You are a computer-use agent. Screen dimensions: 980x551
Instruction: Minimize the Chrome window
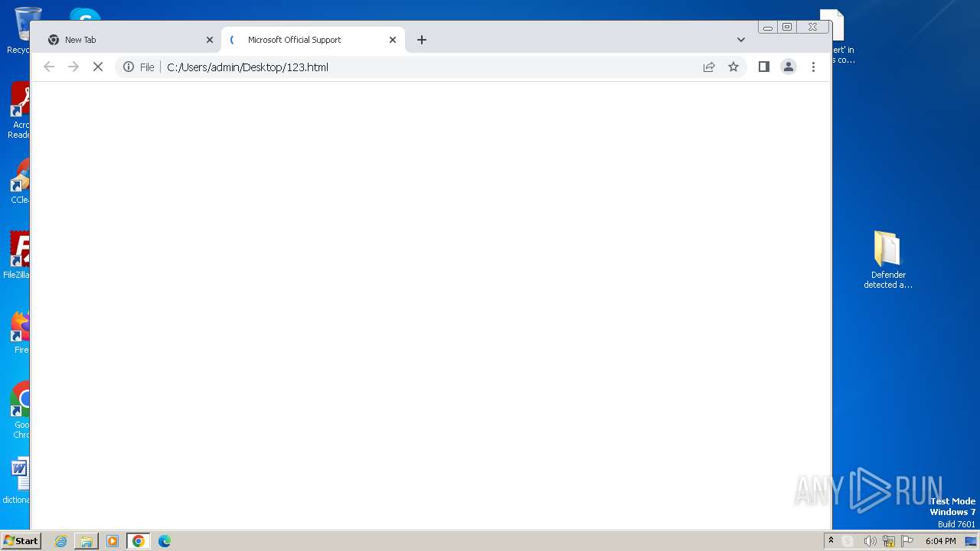click(768, 27)
